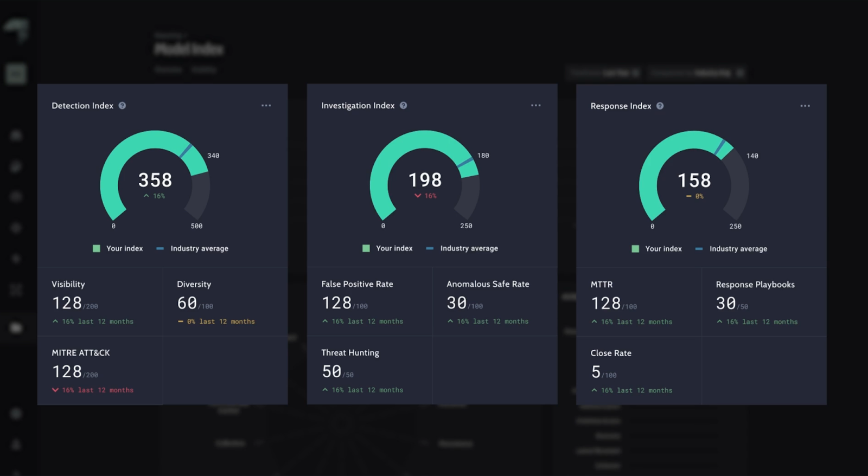This screenshot has width=868, height=476.
Task: Click the Investigation Index help icon
Action: (403, 106)
